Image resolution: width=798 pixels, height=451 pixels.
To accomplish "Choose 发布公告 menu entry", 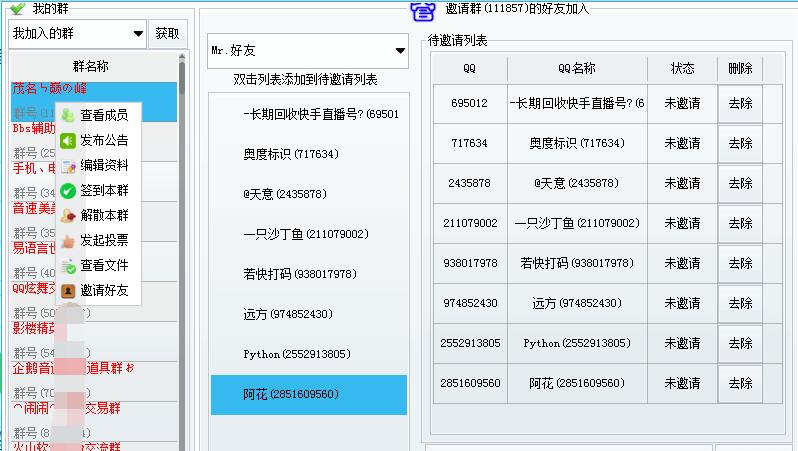I will click(98, 140).
